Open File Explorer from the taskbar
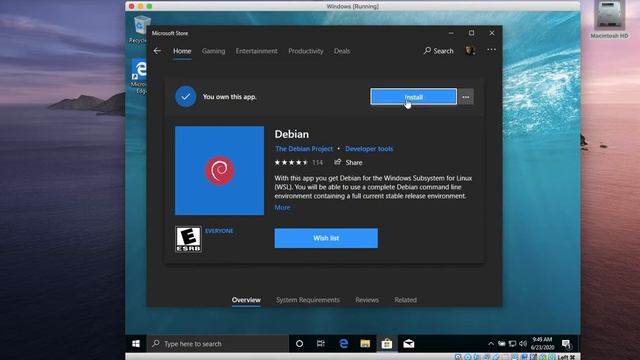This screenshot has height=360, width=640. [x=365, y=344]
